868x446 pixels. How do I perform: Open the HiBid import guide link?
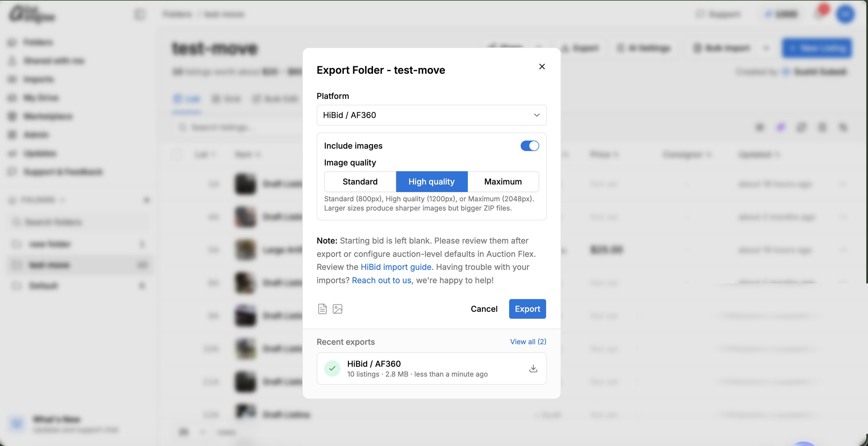(x=396, y=267)
